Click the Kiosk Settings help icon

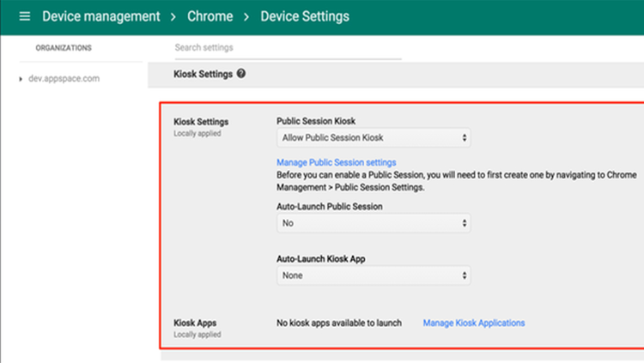pyautogui.click(x=241, y=74)
